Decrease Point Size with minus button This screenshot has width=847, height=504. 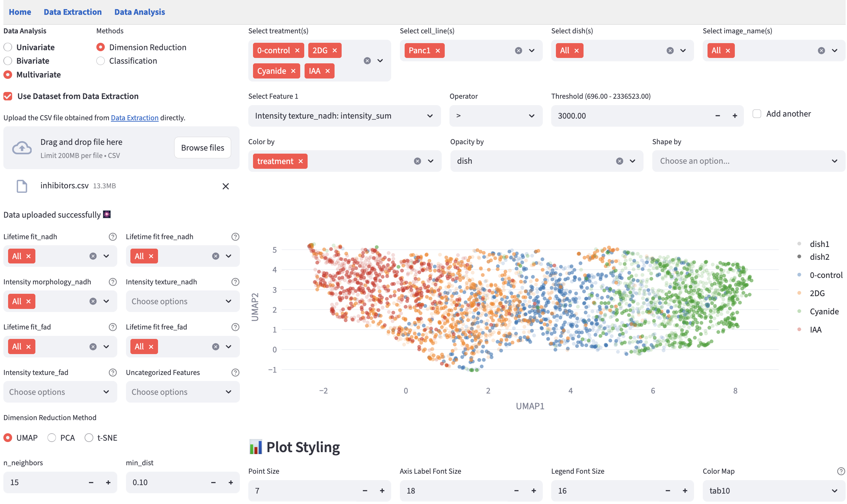pos(365,491)
